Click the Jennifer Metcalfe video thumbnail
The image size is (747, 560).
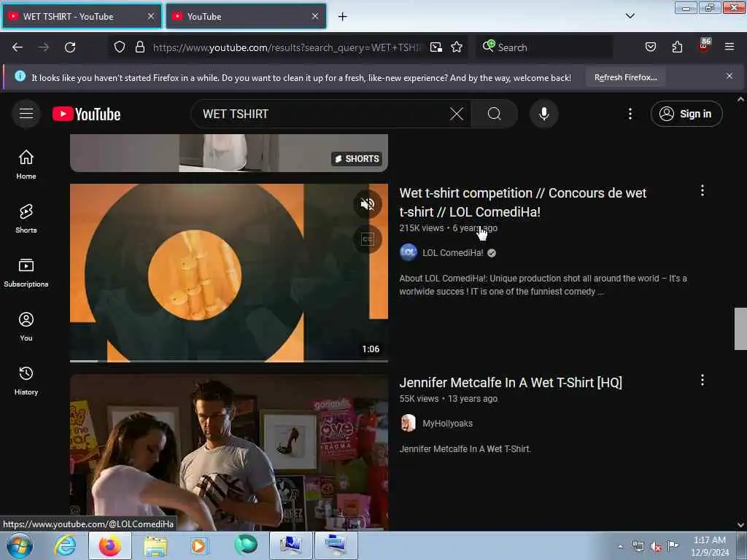[229, 452]
